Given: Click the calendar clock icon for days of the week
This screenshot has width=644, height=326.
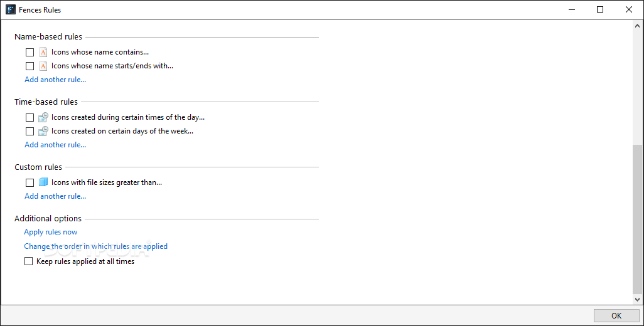Looking at the screenshot, I should click(x=43, y=131).
